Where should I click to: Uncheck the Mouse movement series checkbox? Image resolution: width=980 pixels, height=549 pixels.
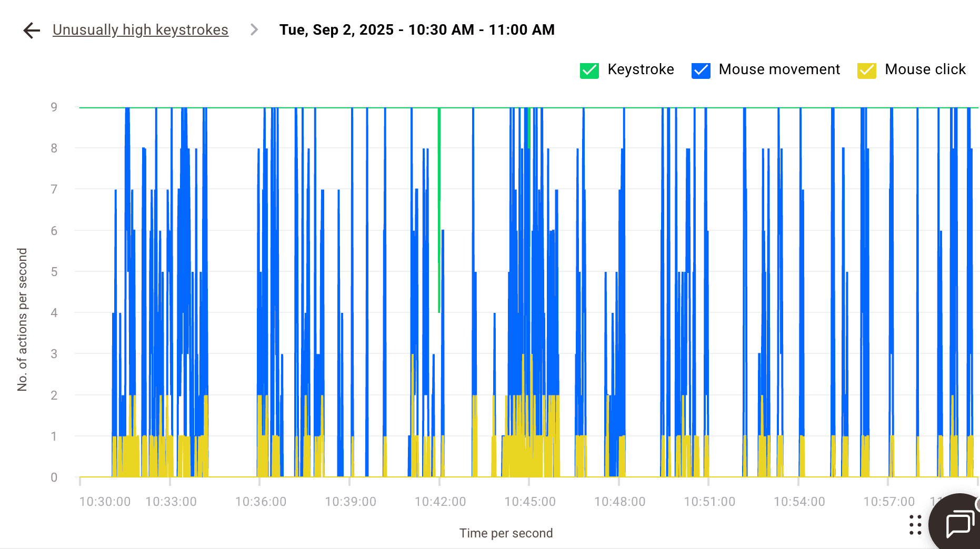point(701,70)
